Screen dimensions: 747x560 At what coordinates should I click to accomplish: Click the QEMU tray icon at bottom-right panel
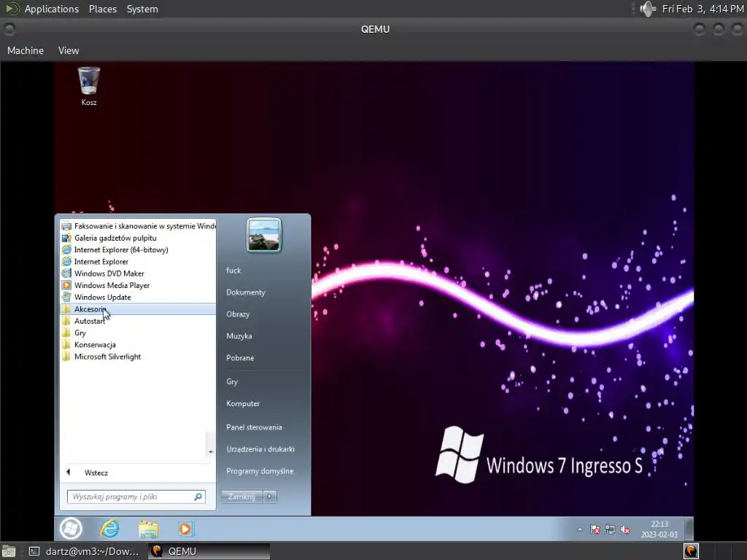click(692, 551)
